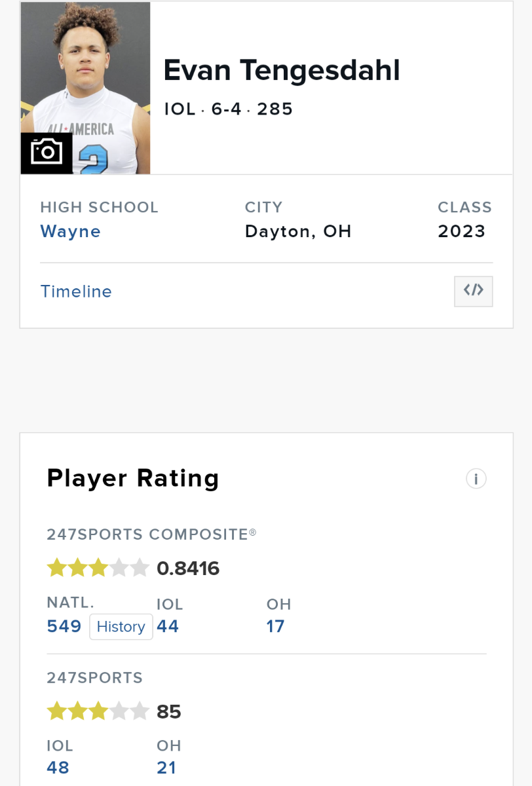Click the Player Rating heading
Viewport: 532px width, 786px height.
[x=133, y=479]
